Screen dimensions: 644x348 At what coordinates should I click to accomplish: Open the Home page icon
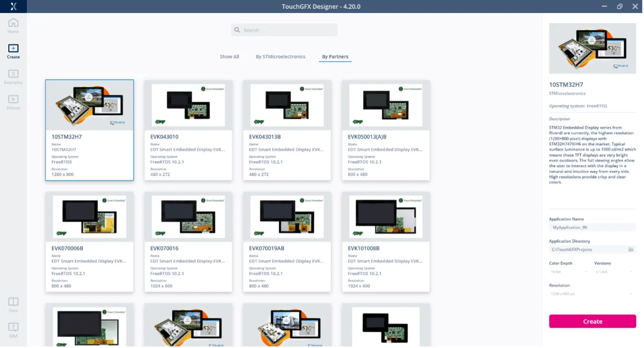pos(13,23)
